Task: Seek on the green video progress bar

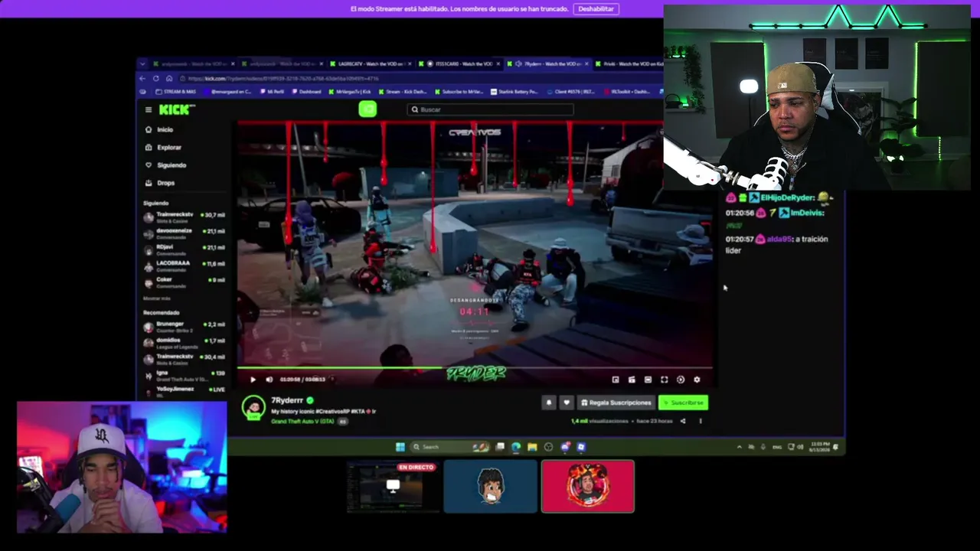Action: click(475, 368)
